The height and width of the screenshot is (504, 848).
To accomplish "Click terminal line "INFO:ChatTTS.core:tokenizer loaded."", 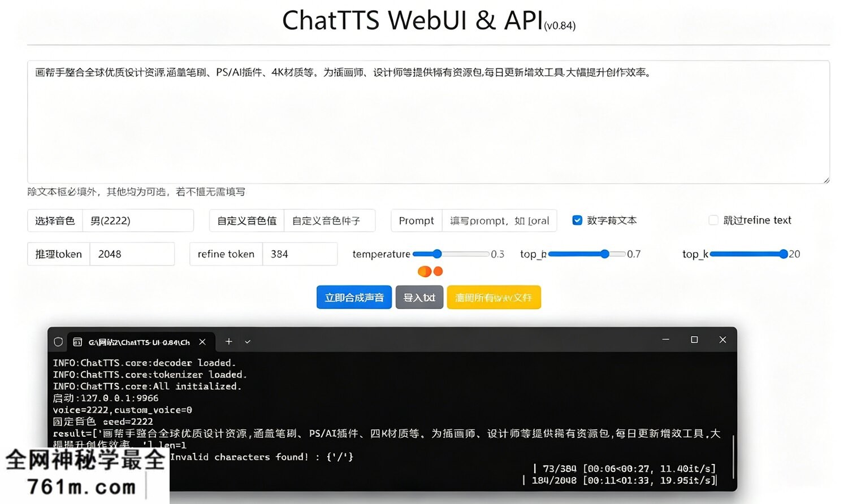I will tap(150, 375).
